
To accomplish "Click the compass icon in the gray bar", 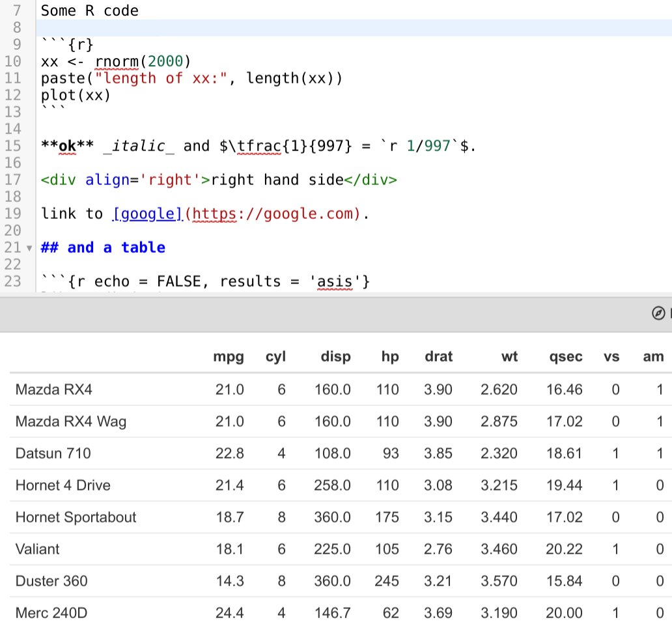I will coord(658,313).
